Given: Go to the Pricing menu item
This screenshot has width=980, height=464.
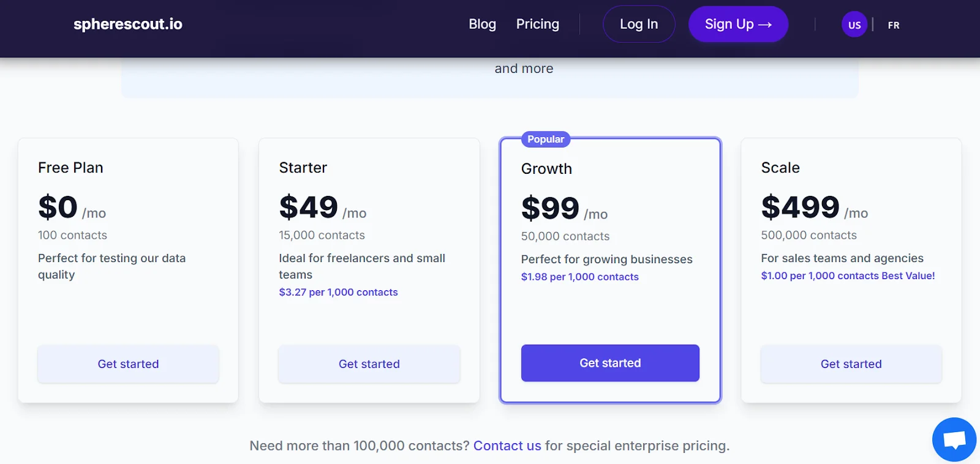Looking at the screenshot, I should (537, 24).
